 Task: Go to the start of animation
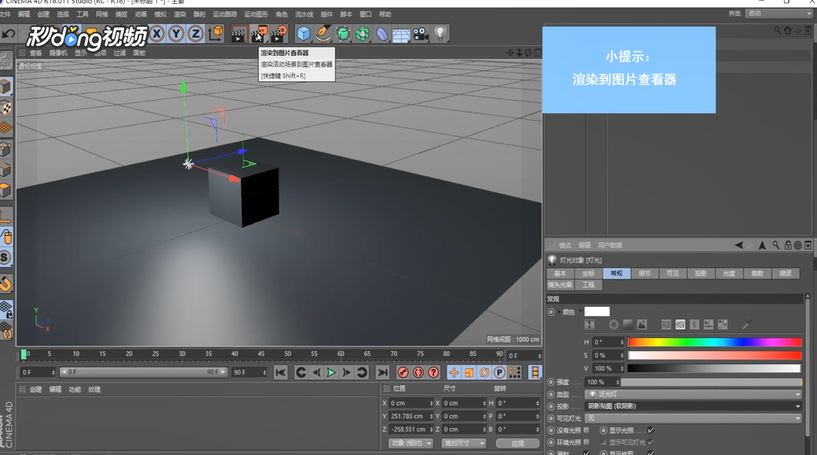point(280,372)
